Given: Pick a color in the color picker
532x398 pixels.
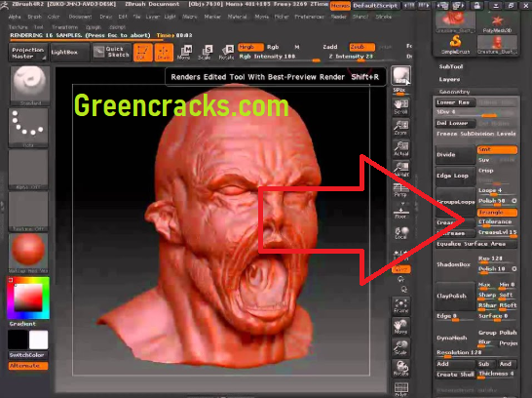Looking at the screenshot, I should [x=28, y=298].
